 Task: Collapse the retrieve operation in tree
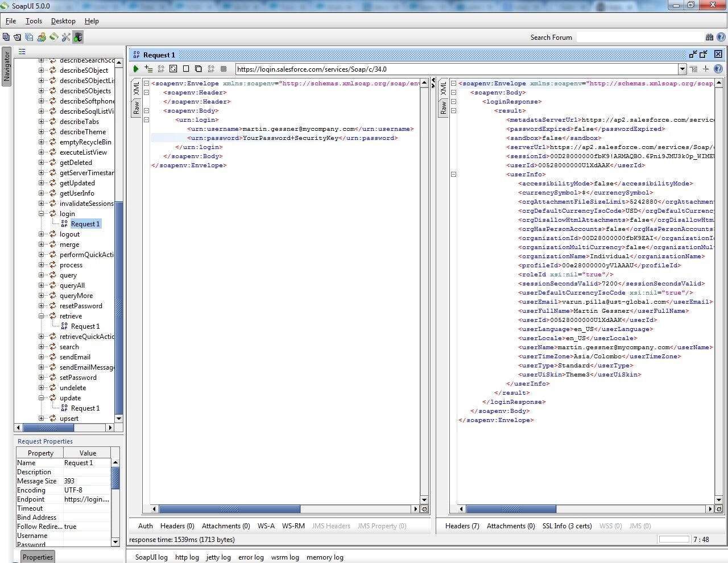click(42, 316)
